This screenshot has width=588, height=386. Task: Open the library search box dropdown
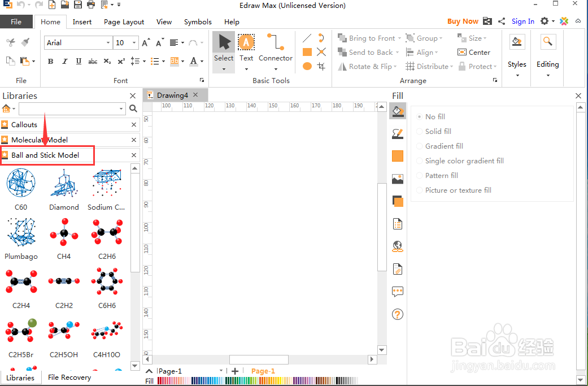121,109
